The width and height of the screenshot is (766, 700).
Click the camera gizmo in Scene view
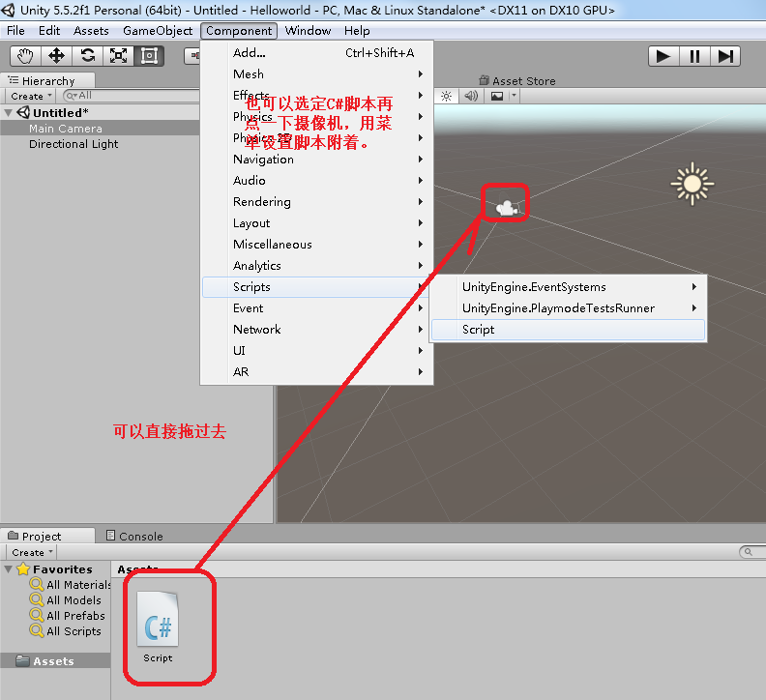pyautogui.click(x=507, y=208)
